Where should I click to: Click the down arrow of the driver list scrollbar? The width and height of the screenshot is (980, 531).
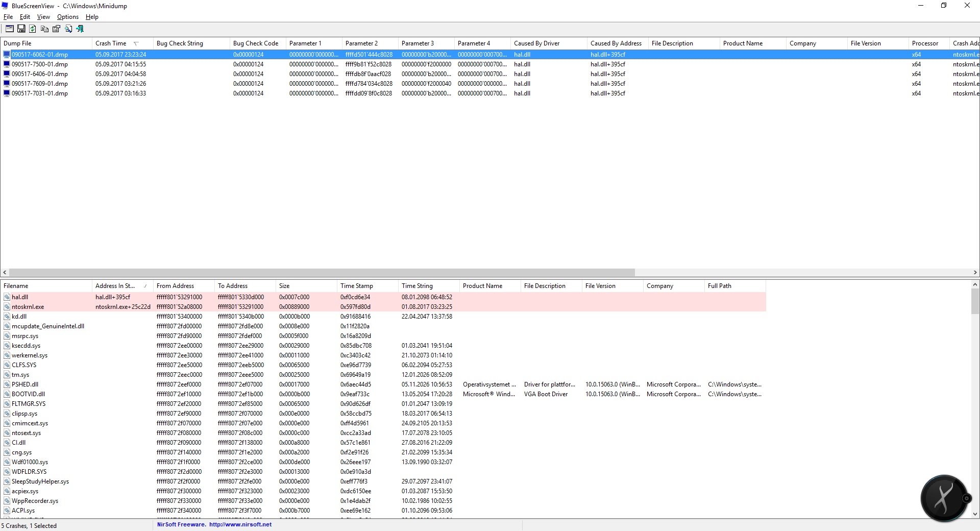(975, 514)
